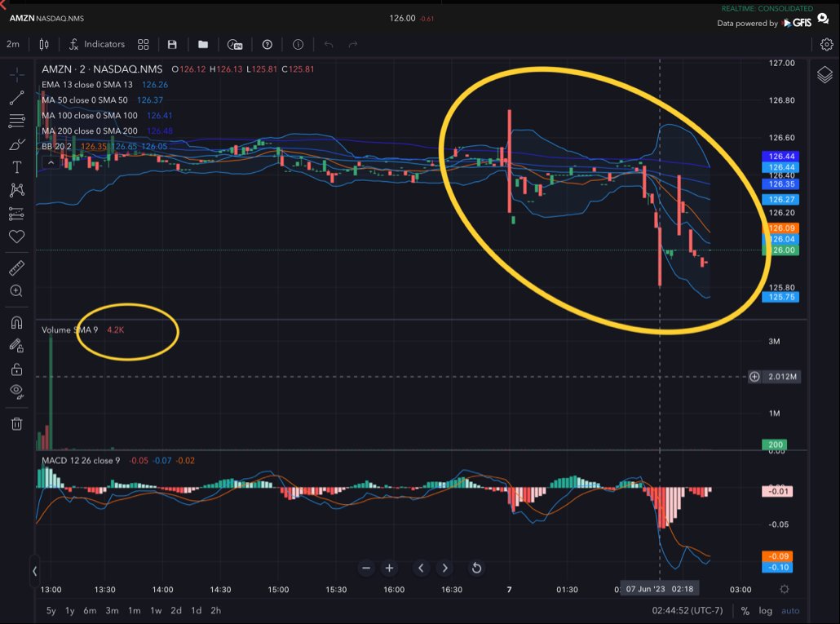Open timezone clock 02:44:52 (UTC-7)

[x=687, y=611]
